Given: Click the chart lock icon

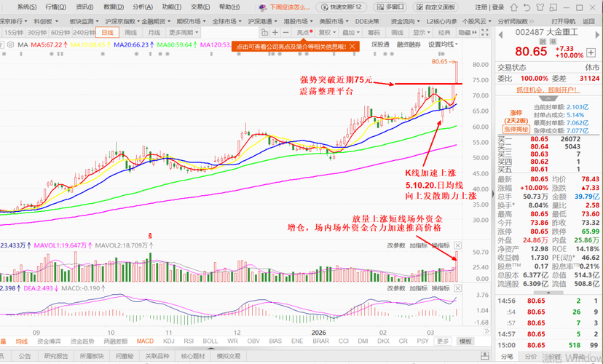Looking at the screenshot, I should 264,32.
